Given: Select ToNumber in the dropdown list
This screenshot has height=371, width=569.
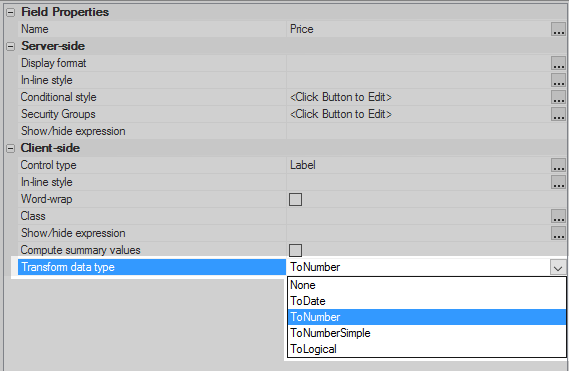Looking at the screenshot, I should [427, 317].
